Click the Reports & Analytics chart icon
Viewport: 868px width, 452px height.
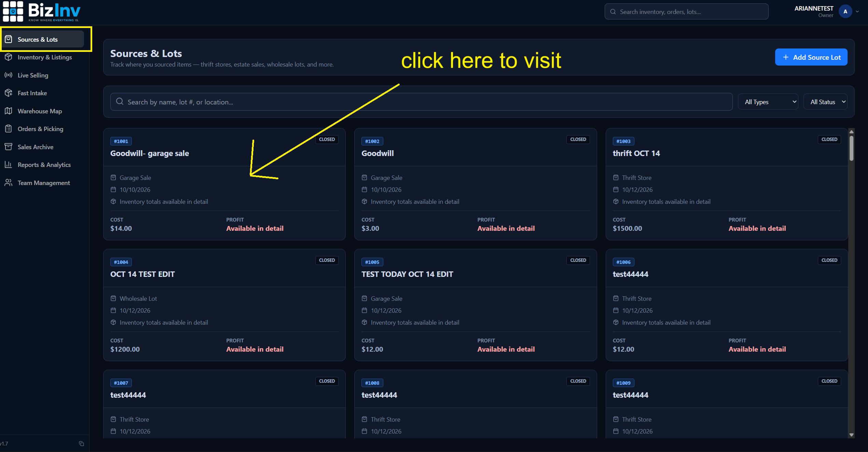point(9,165)
